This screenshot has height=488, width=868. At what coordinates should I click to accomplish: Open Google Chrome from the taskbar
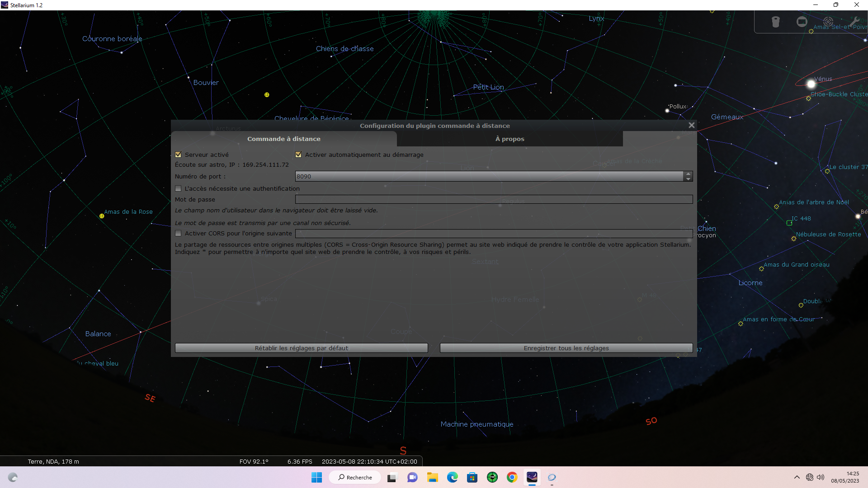(x=512, y=477)
